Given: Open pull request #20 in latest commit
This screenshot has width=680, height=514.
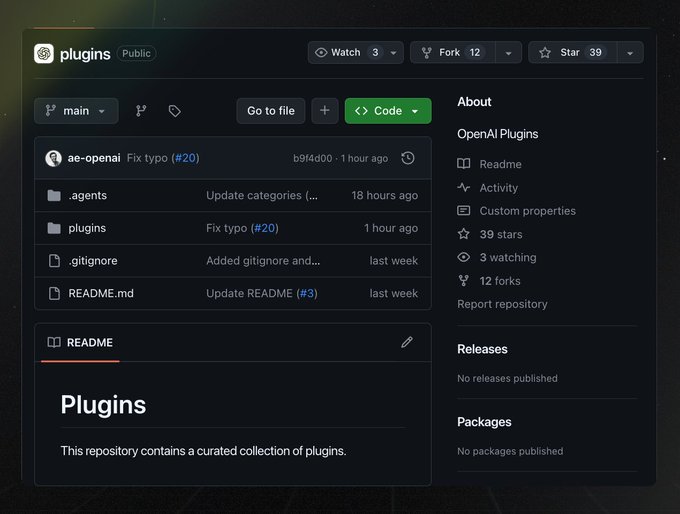Looking at the screenshot, I should (x=186, y=158).
